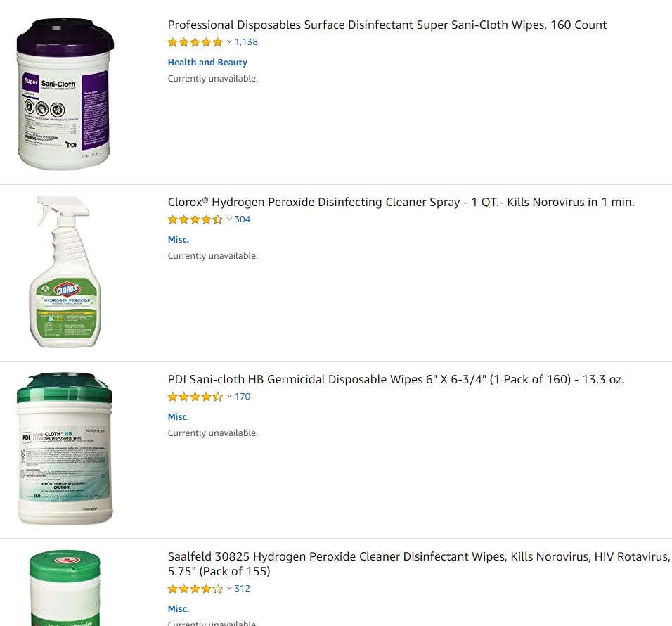Open Misc. category under PDI Sani-cloth HB
The width and height of the screenshot is (672, 626).
179,417
